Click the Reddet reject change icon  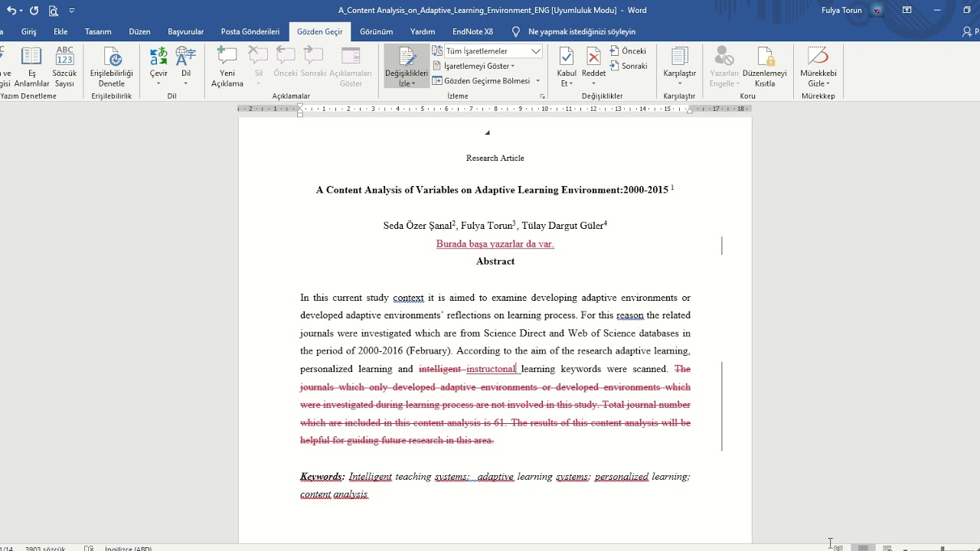click(593, 57)
